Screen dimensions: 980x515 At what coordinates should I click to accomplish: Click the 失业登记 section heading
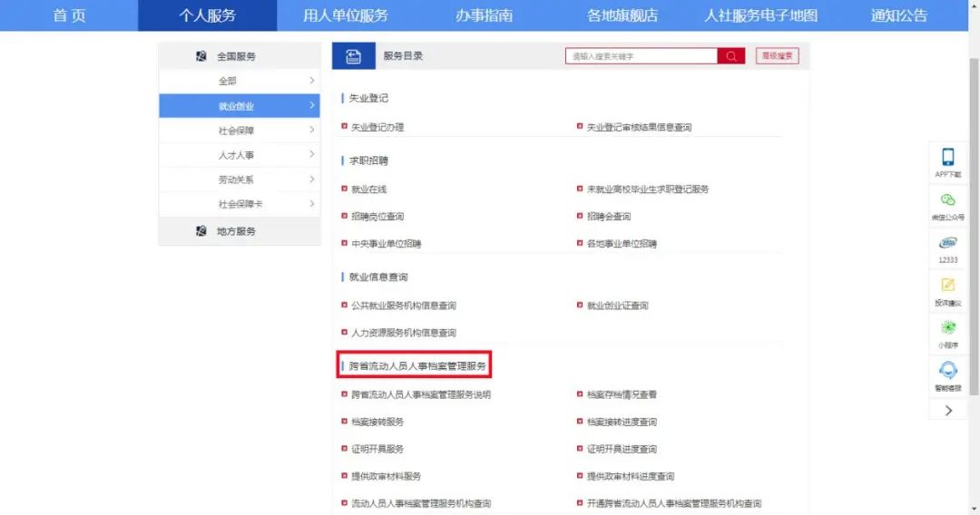368,98
